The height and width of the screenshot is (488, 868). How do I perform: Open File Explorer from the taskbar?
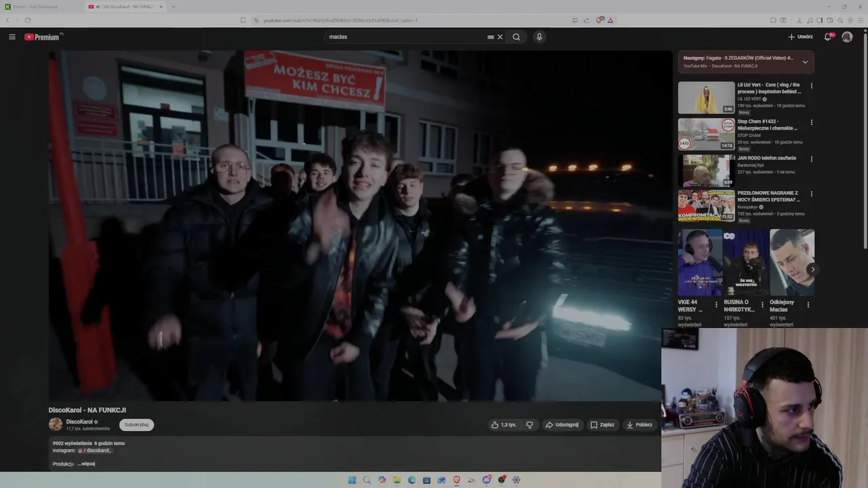tap(397, 480)
